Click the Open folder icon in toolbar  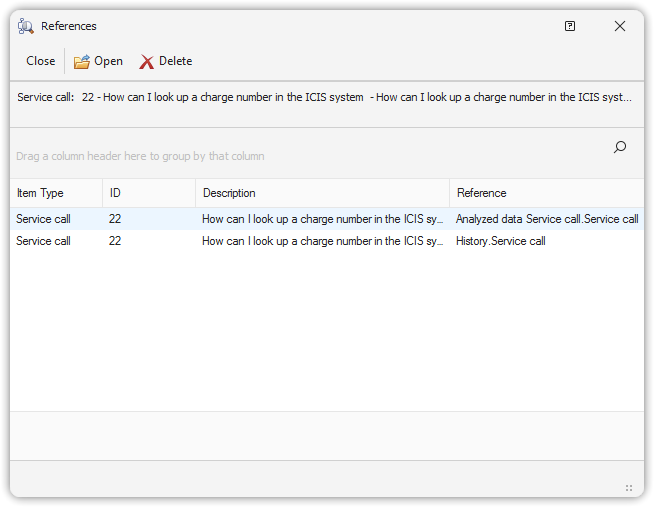(x=82, y=62)
